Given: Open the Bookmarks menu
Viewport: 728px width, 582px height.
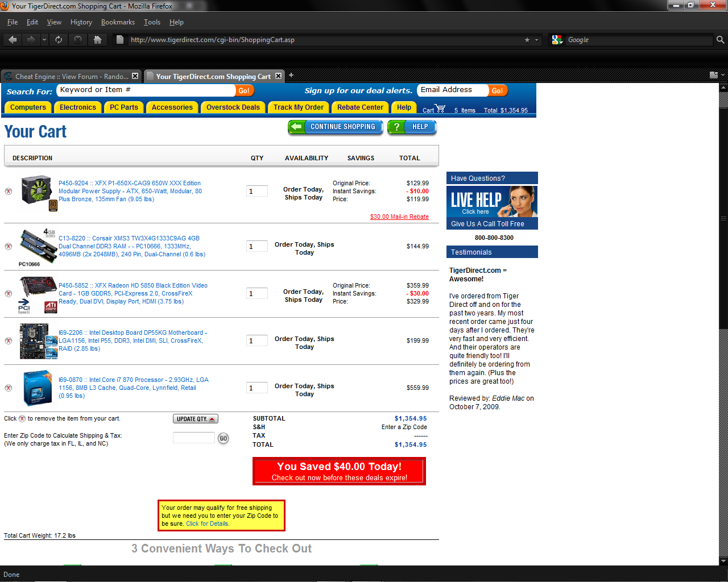Looking at the screenshot, I should (x=118, y=22).
